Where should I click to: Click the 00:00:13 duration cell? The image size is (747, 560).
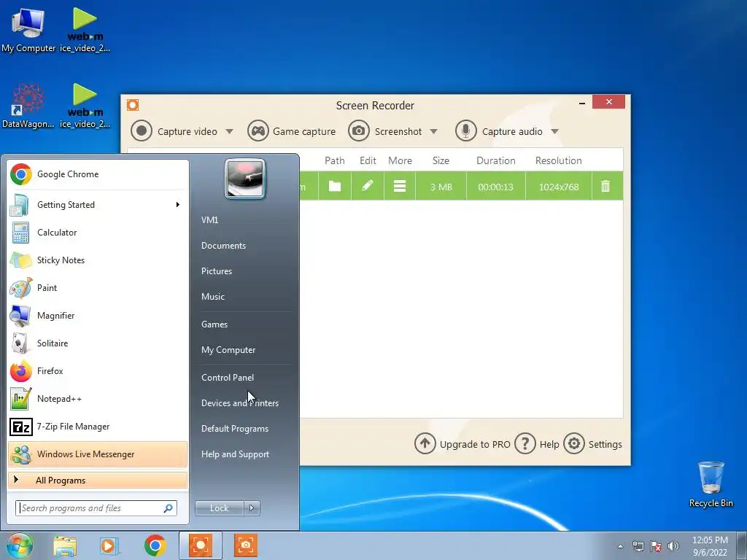coord(495,187)
